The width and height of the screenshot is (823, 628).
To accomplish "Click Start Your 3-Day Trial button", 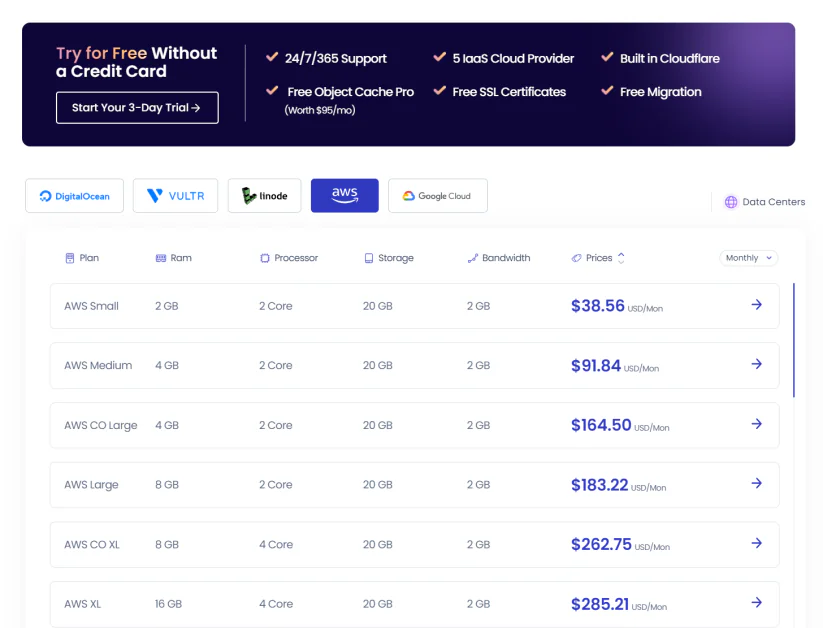I will [x=137, y=108].
